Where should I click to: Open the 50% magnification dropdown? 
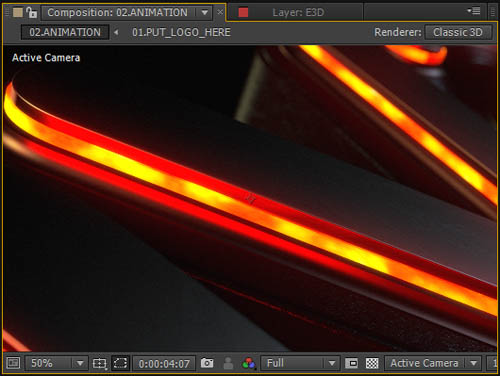tap(57, 363)
